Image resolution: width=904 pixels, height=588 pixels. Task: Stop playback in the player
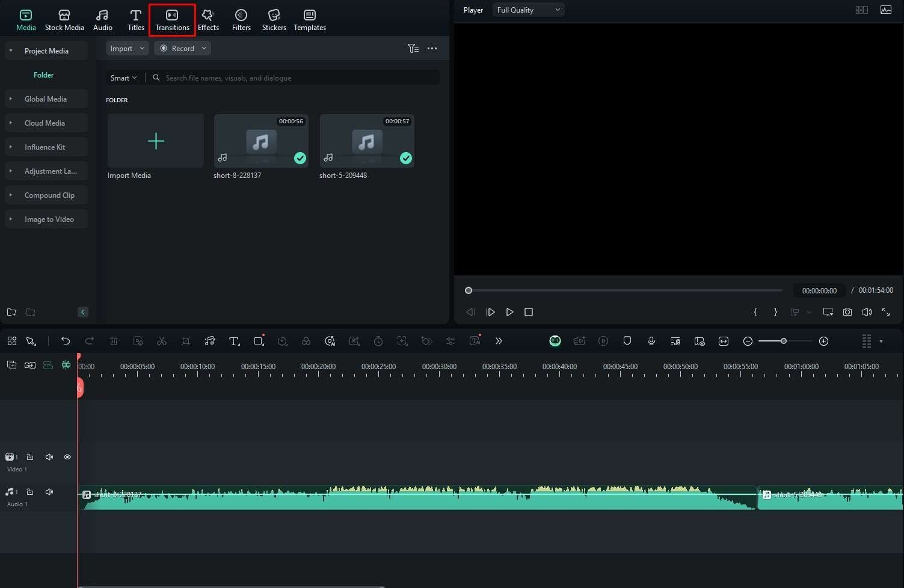(529, 312)
